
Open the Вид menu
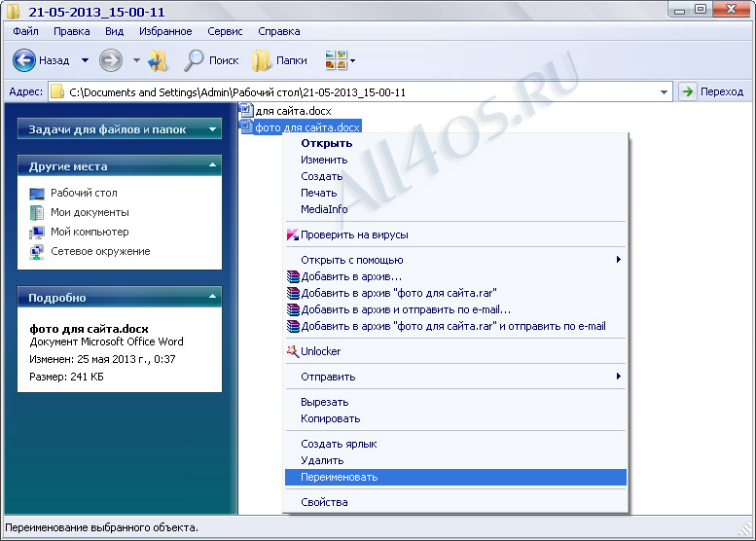coord(114,31)
